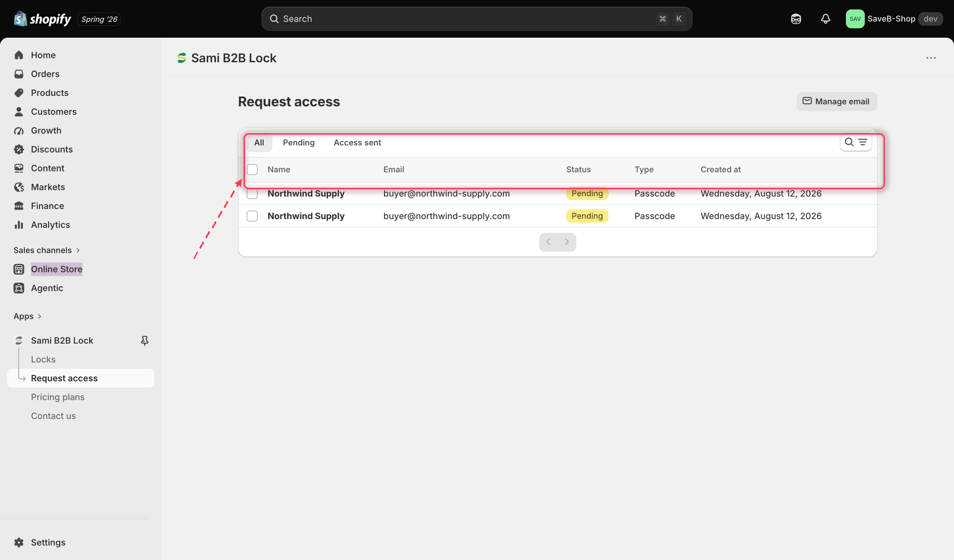Click Pending status badge in second row
954x560 pixels.
[x=587, y=216]
